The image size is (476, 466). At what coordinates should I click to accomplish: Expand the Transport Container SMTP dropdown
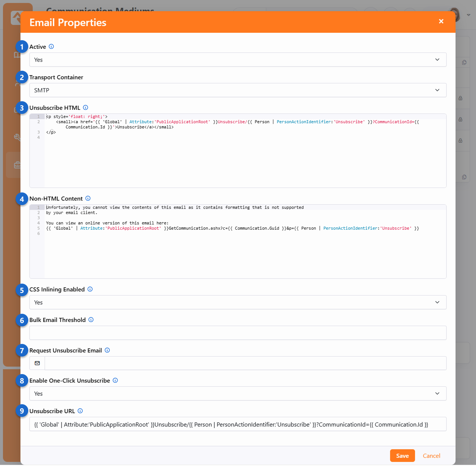238,90
